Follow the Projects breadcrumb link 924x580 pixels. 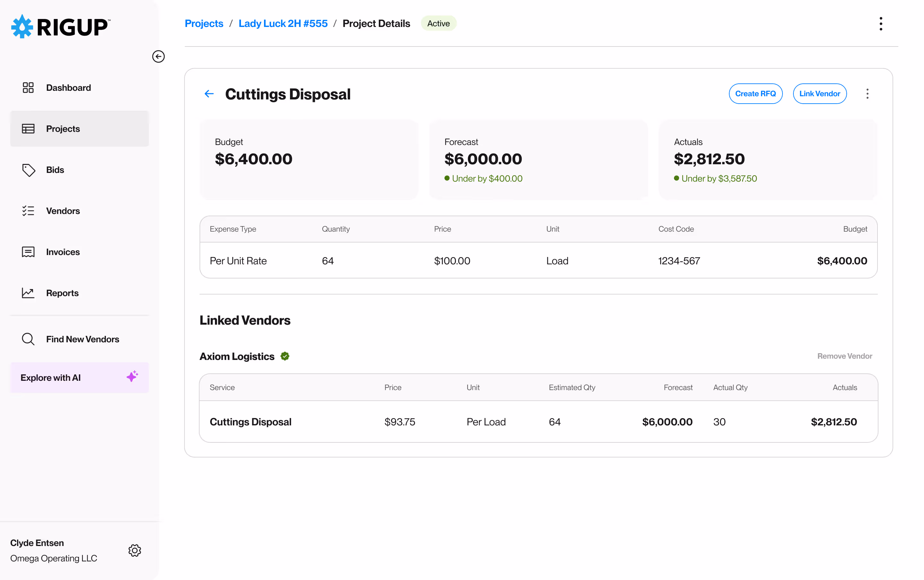pyautogui.click(x=204, y=23)
